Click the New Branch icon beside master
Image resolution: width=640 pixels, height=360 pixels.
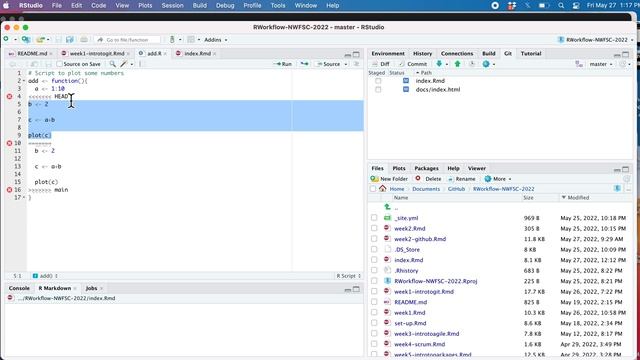(x=579, y=64)
